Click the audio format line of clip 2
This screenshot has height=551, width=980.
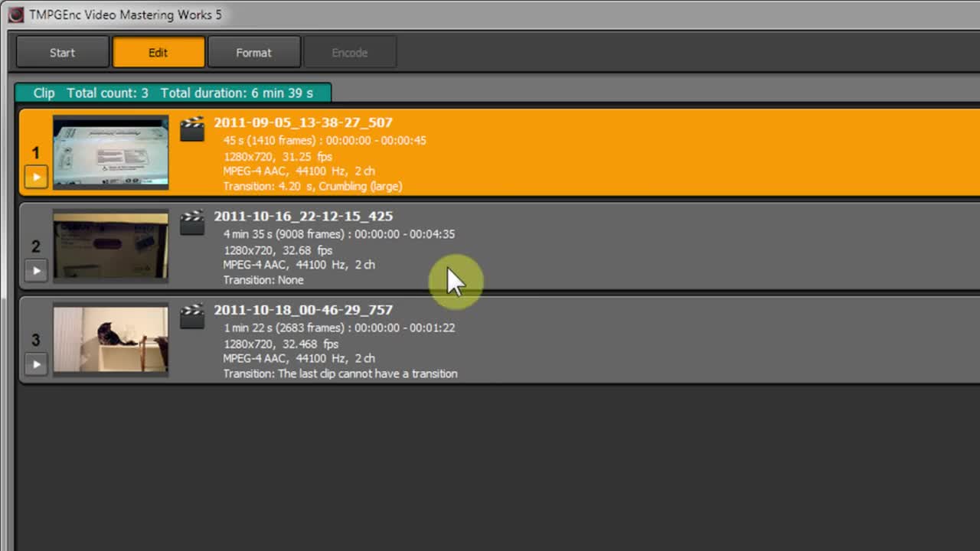tap(299, 265)
